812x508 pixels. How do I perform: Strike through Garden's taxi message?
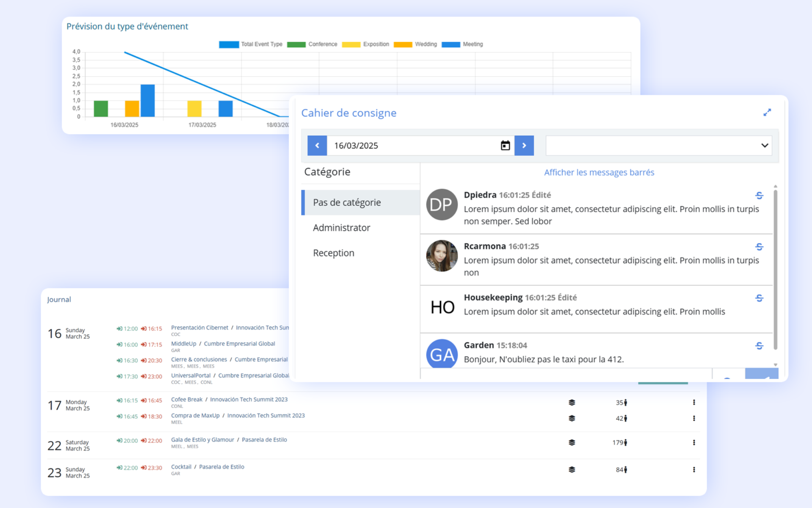pyautogui.click(x=759, y=346)
